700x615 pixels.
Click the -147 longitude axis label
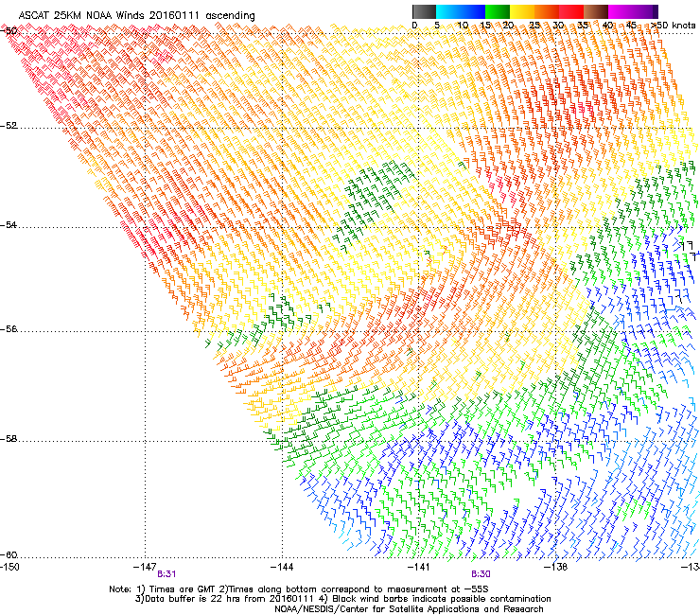coord(145,567)
